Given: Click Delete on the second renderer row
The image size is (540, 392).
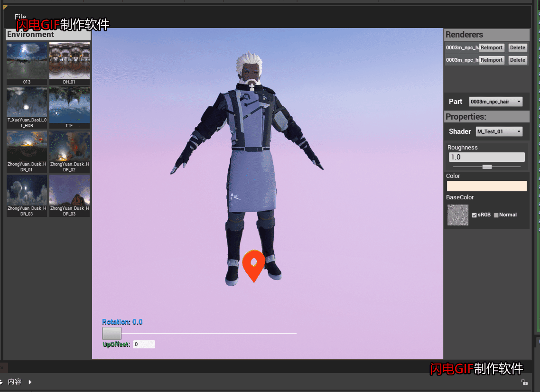Looking at the screenshot, I should pos(517,60).
